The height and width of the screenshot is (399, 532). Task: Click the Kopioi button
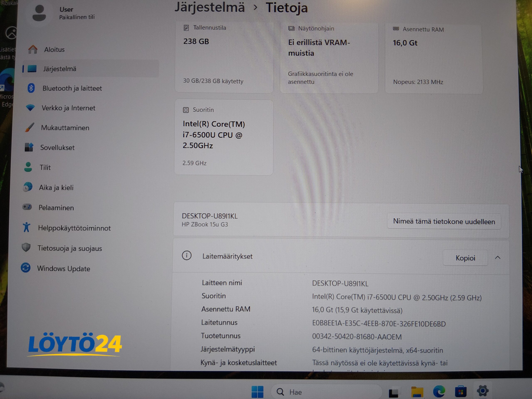465,258
